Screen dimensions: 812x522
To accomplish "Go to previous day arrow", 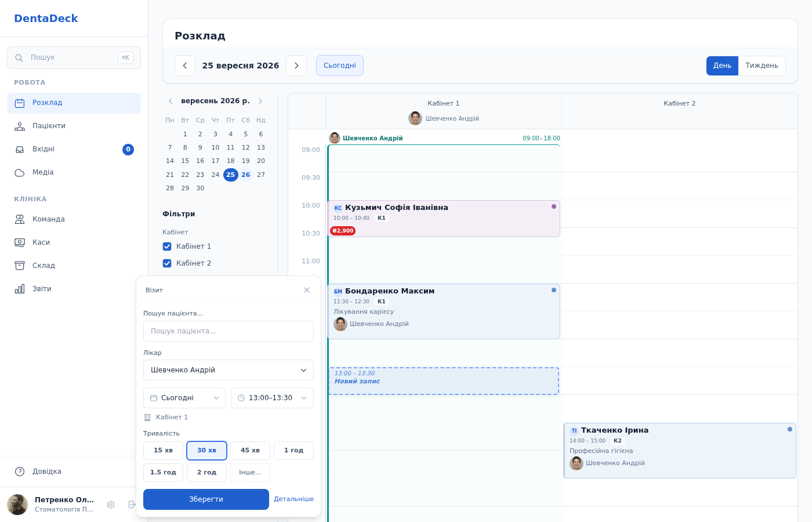I will [x=185, y=66].
